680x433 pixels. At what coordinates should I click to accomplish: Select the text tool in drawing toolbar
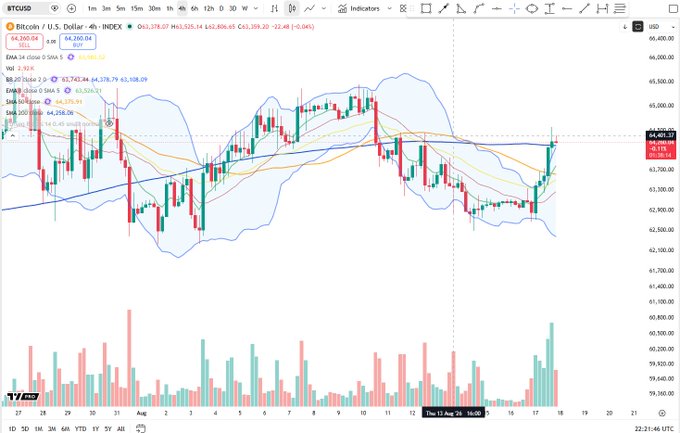[x=549, y=8]
